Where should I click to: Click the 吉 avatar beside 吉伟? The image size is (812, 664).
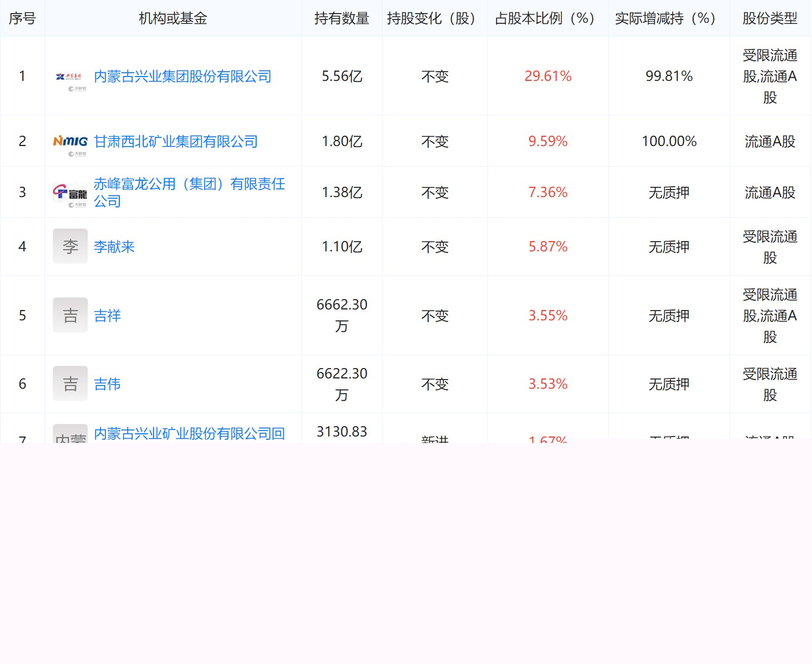click(70, 384)
